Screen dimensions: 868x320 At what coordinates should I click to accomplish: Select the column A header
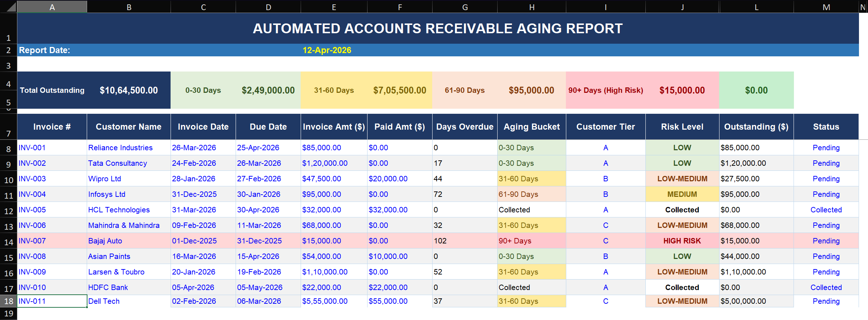(x=52, y=7)
